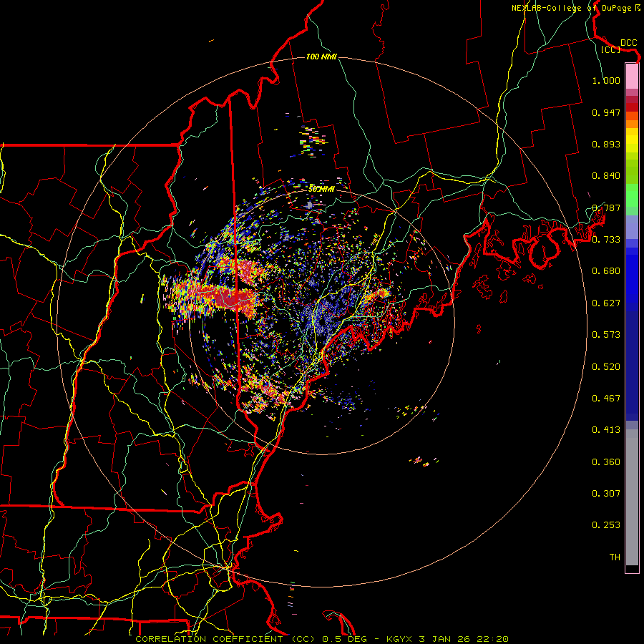Click the 0.947 color scale value
Image resolution: width=644 pixels, height=644 pixels.
point(606,112)
